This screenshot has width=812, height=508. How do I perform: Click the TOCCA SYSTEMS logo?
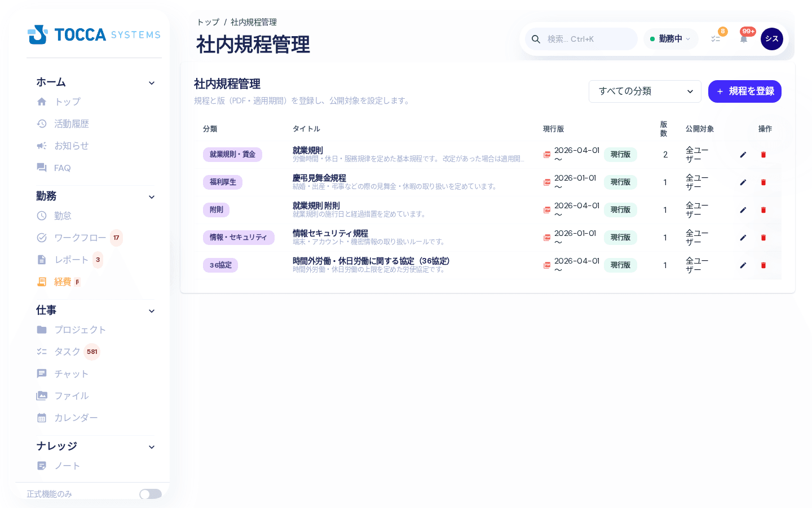coord(94,34)
